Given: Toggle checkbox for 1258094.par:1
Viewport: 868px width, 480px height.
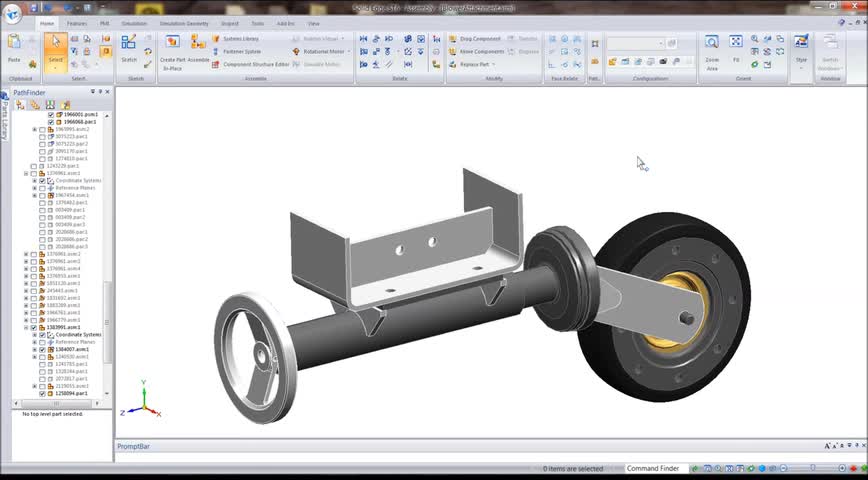Looking at the screenshot, I should [43, 394].
